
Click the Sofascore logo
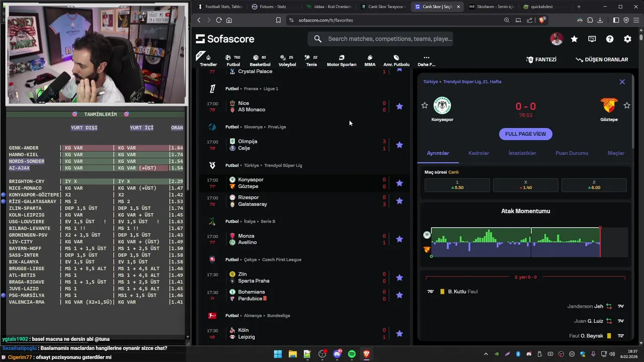pos(225,39)
